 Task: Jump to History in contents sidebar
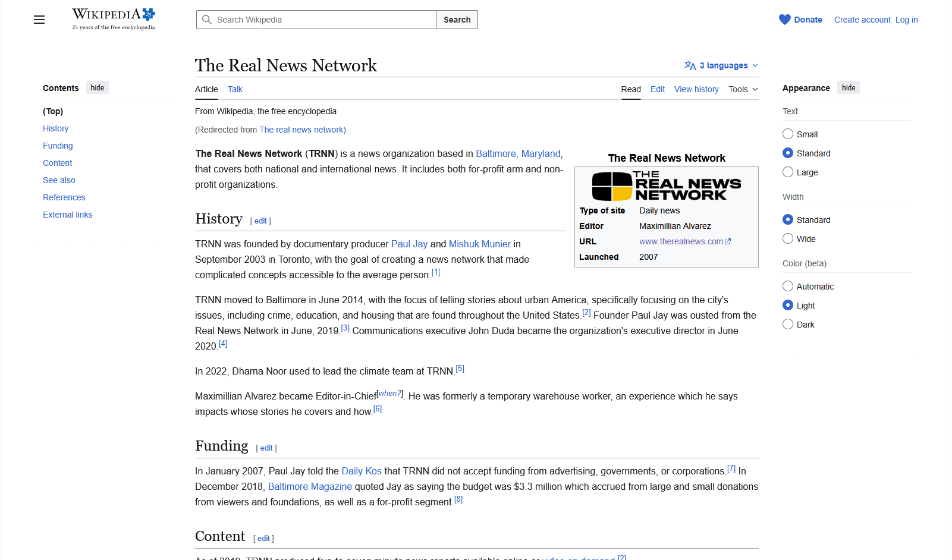pyautogui.click(x=55, y=128)
